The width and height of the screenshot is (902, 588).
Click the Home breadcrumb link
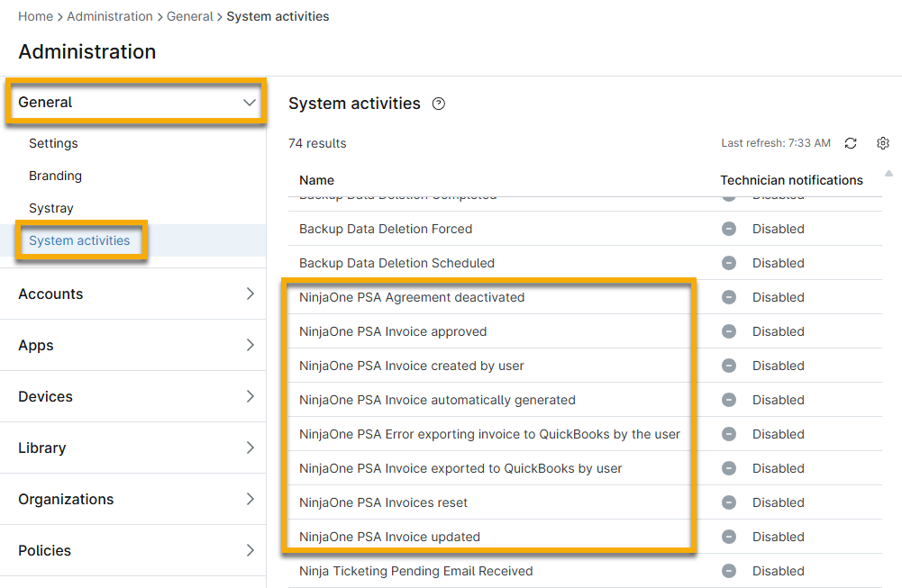[35, 16]
